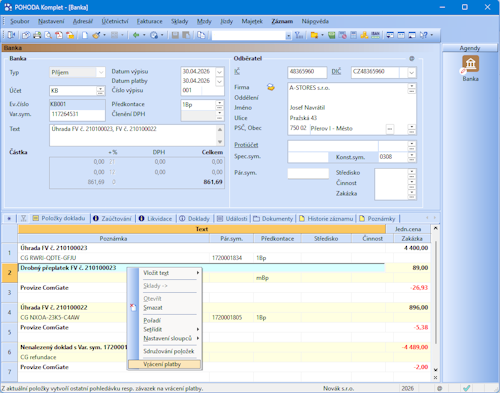Open the Historie záznamu tab

326,219
